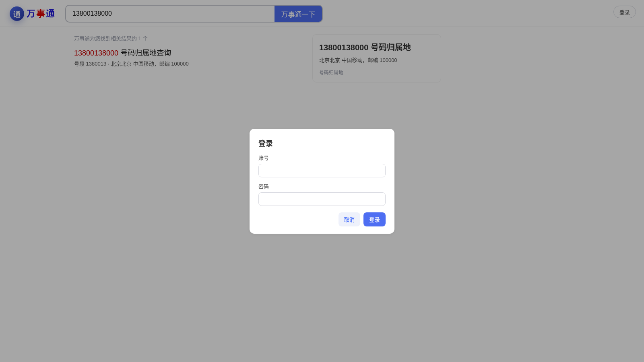
Task: Focus the 账号 input field
Action: point(322,171)
